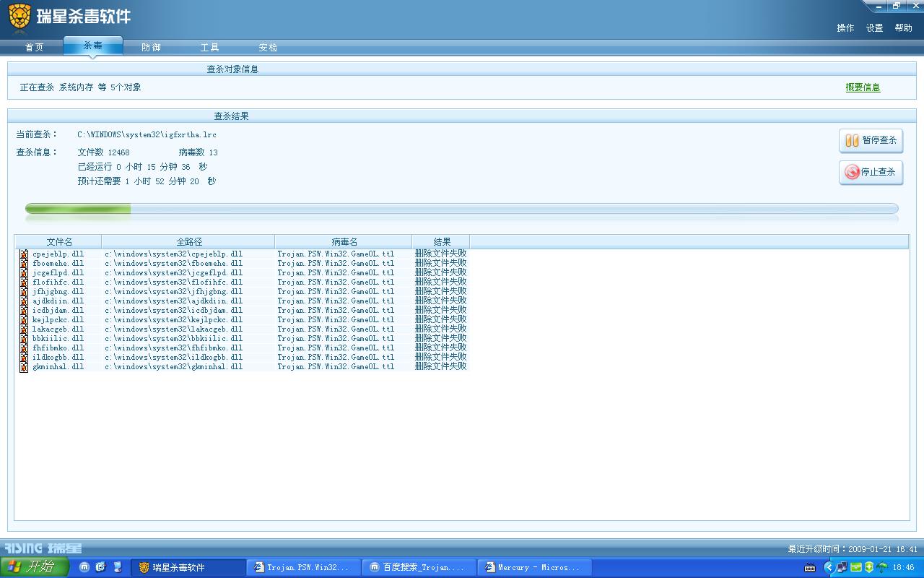Image resolution: width=924 pixels, height=578 pixels.
Task: Select file name lakacgeb.dll in results
Action: click(58, 329)
